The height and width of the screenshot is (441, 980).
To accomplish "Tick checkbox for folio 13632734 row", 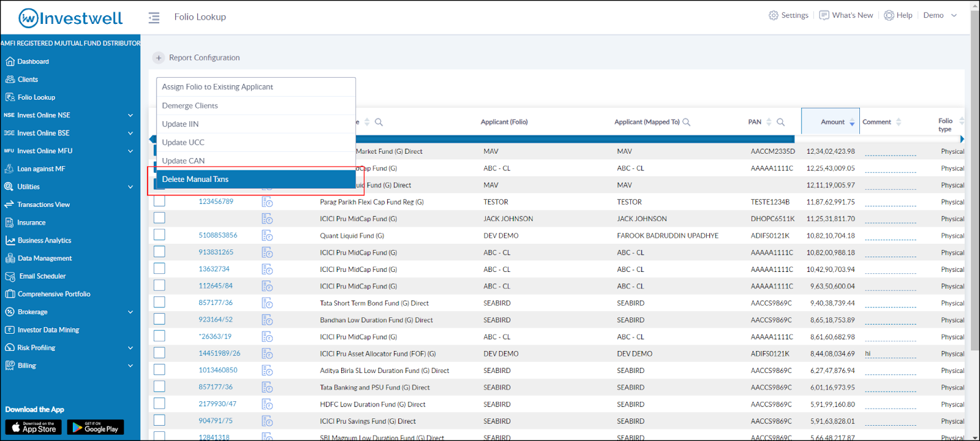I will tap(159, 268).
